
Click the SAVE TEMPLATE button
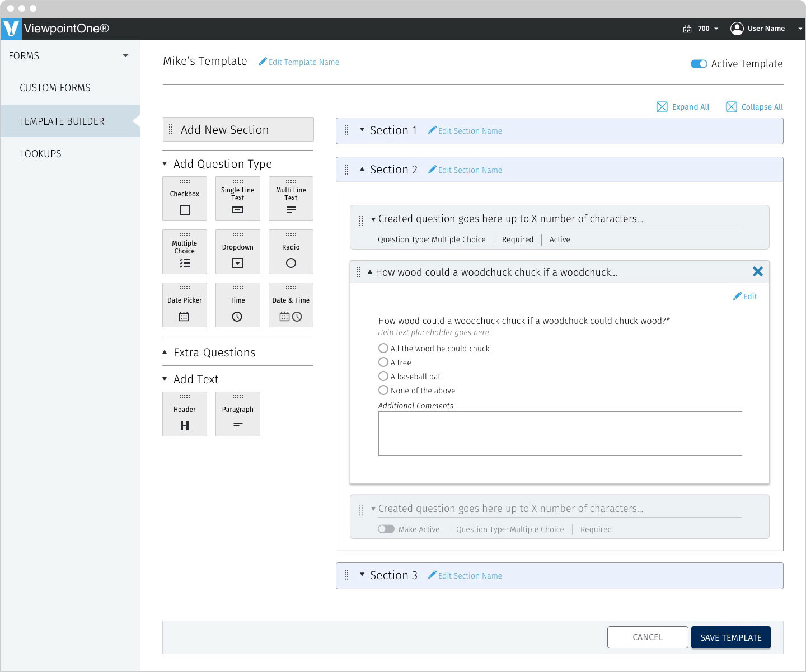coord(731,637)
